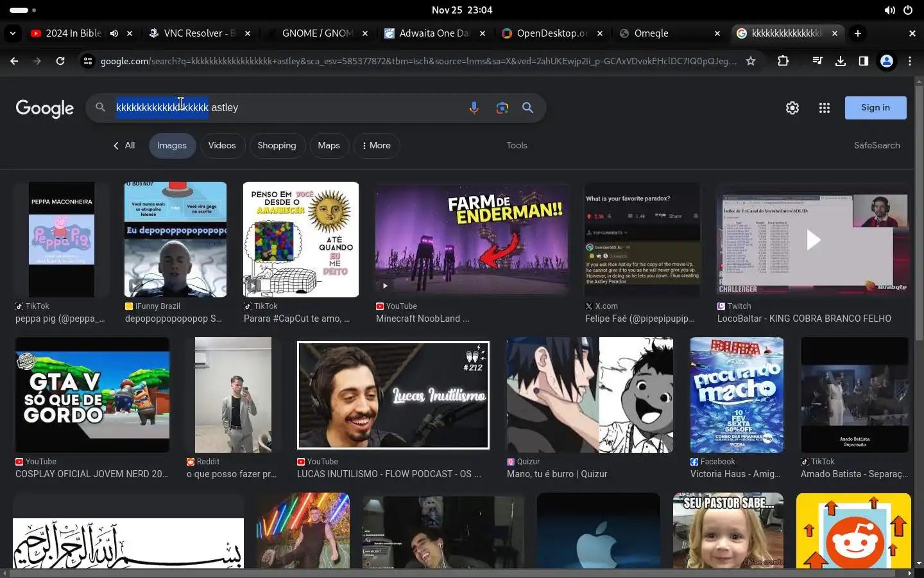
Task: Bookmark this page with the star
Action: pos(751,61)
